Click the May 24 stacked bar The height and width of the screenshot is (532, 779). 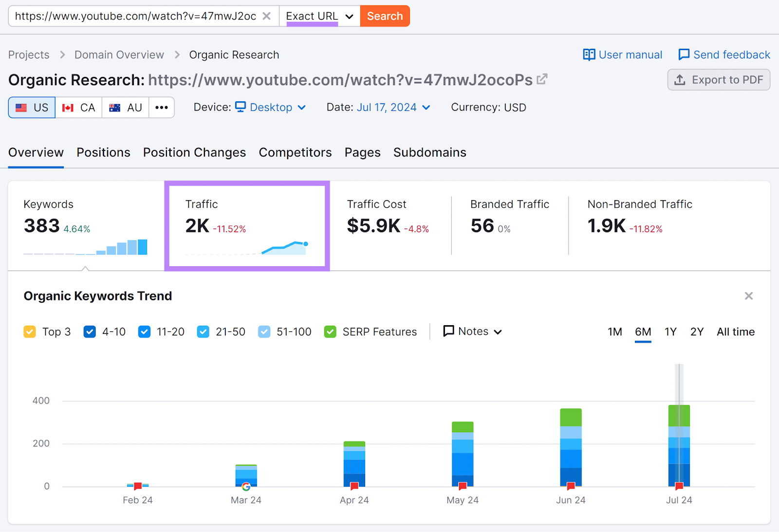[463, 454]
